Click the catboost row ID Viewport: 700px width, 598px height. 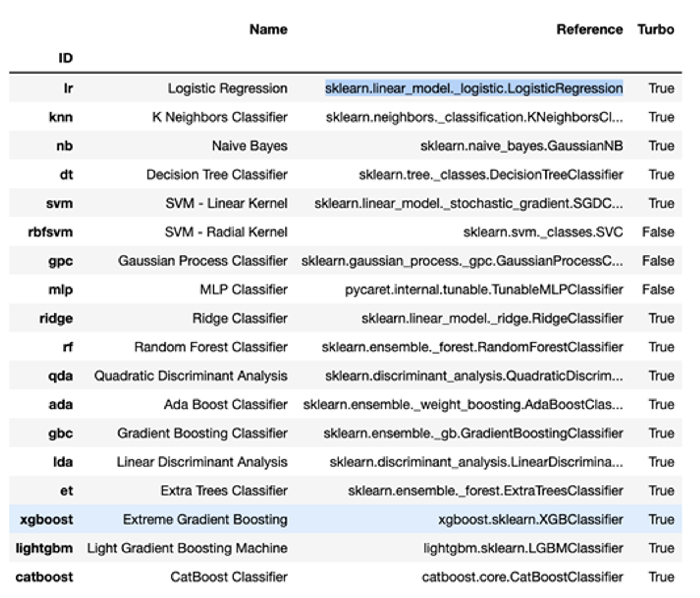tap(44, 577)
